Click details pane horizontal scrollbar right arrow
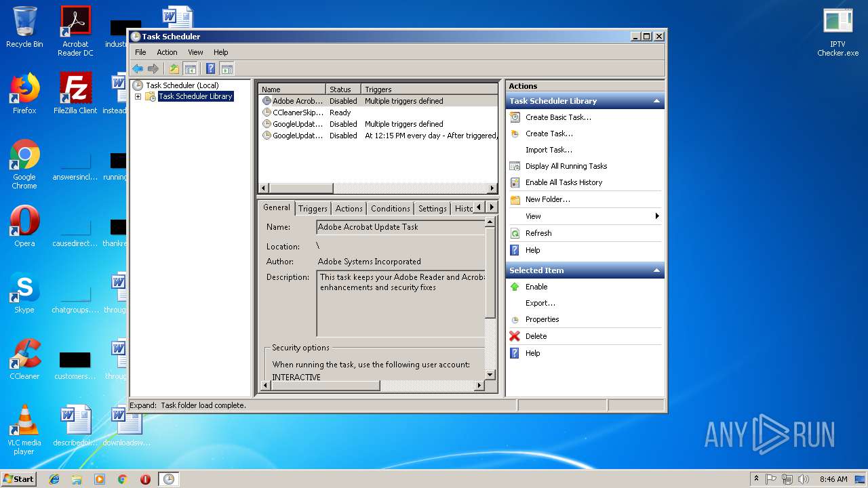868x488 pixels. pyautogui.click(x=479, y=386)
